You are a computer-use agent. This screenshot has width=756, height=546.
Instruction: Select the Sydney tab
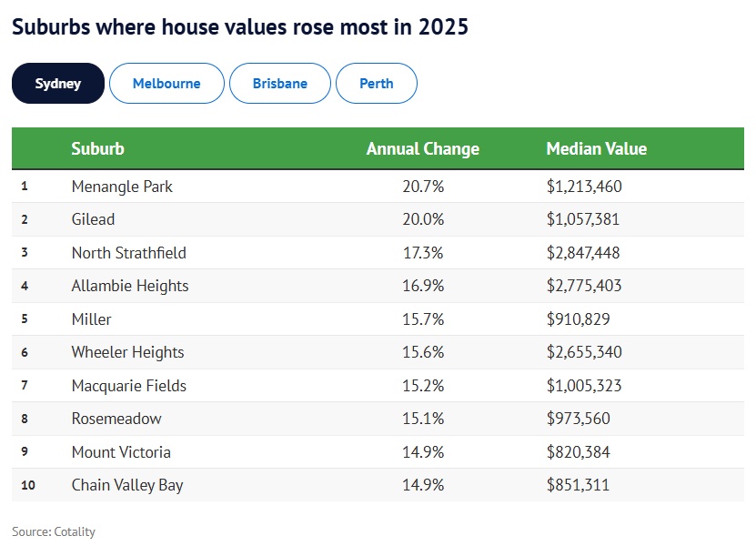click(x=58, y=84)
